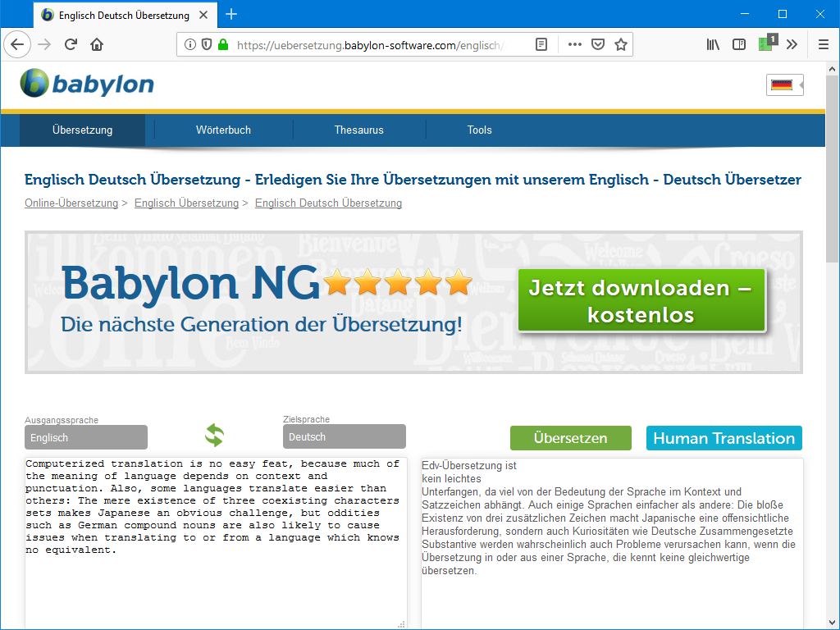Open the German flag language selector

[x=785, y=84]
